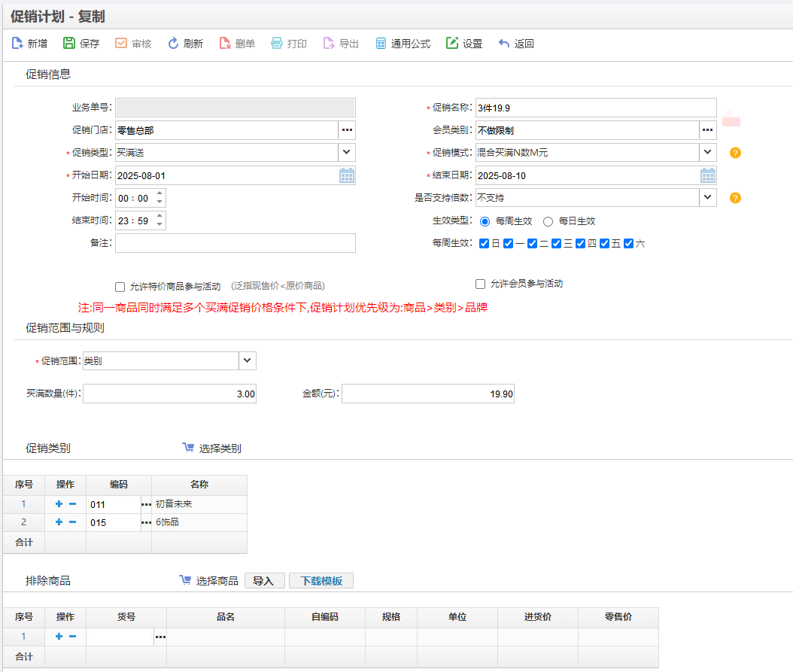
Task: Open calendar for 开始日期
Action: 346,175
